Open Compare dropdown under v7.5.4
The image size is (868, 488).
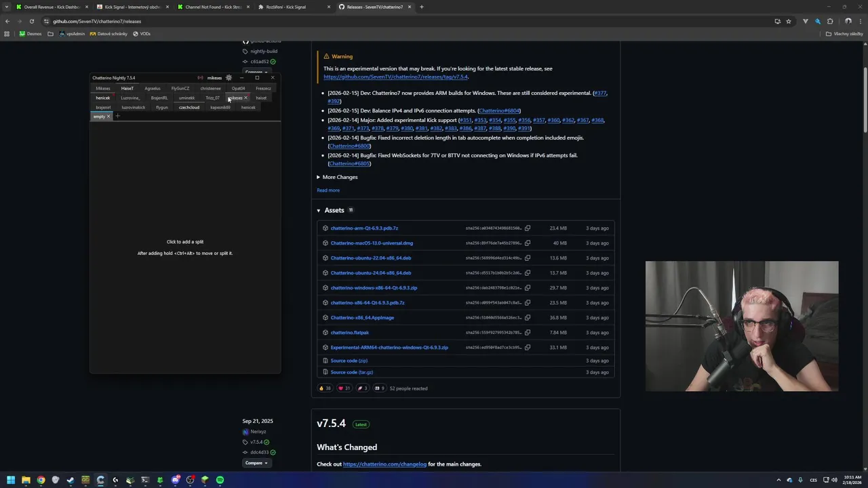[x=256, y=463]
